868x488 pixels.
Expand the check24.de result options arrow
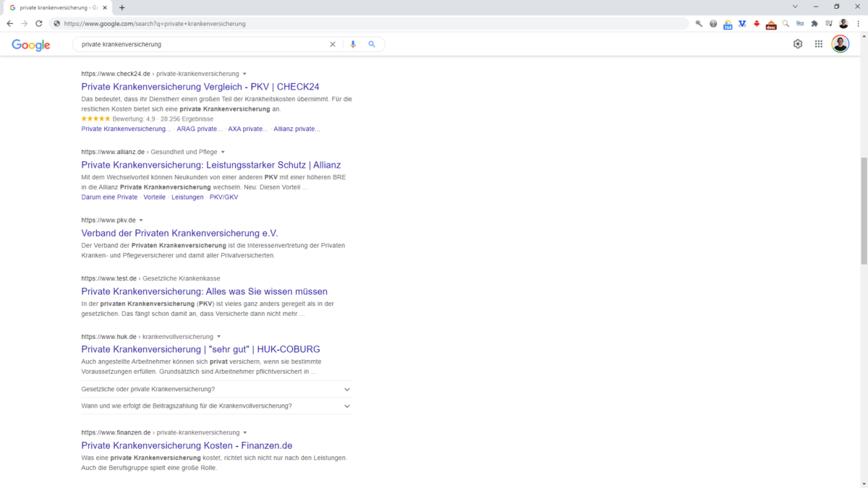pyautogui.click(x=244, y=74)
